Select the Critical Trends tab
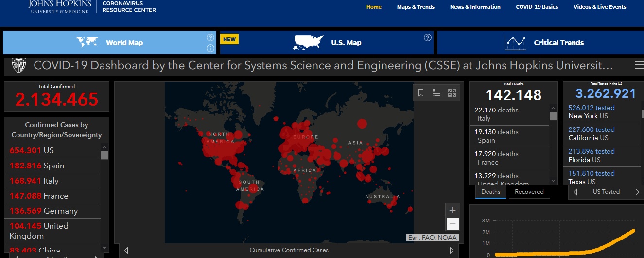Image resolution: width=644 pixels, height=258 pixels. 540,42
